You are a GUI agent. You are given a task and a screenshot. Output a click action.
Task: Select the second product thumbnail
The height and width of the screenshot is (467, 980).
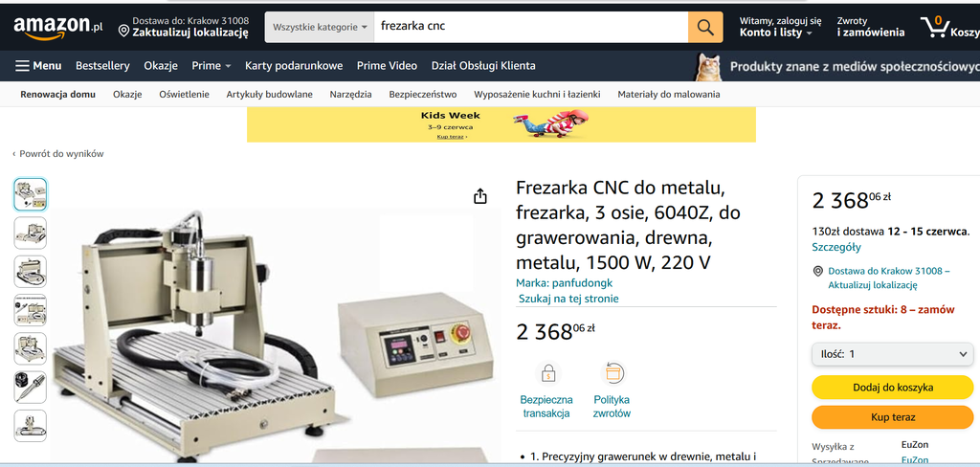pos(30,233)
